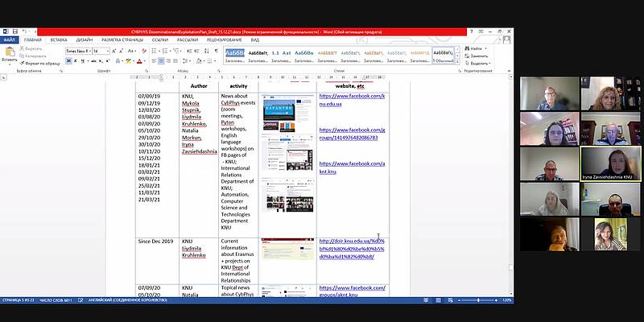Image resolution: width=644 pixels, height=322 pixels.
Task: Open the font color (red A) picker
Action: [x=140, y=61]
